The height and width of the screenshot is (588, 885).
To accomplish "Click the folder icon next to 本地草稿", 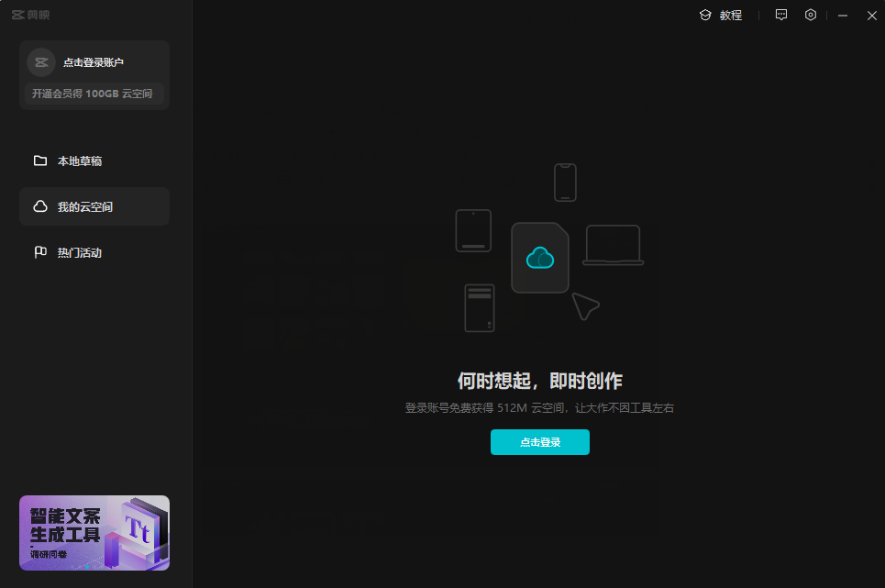I will tap(39, 160).
